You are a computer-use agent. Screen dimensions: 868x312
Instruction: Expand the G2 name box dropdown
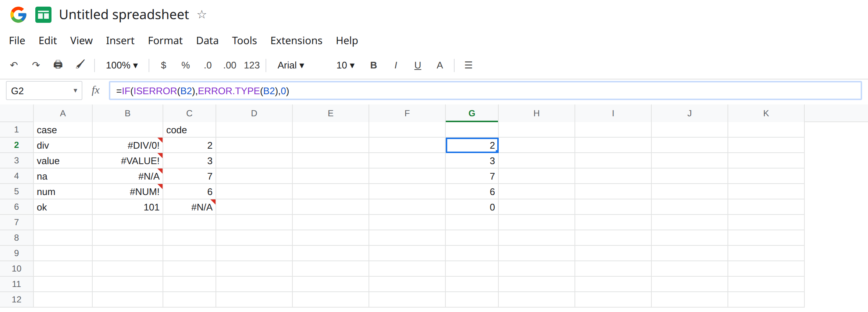coord(75,91)
